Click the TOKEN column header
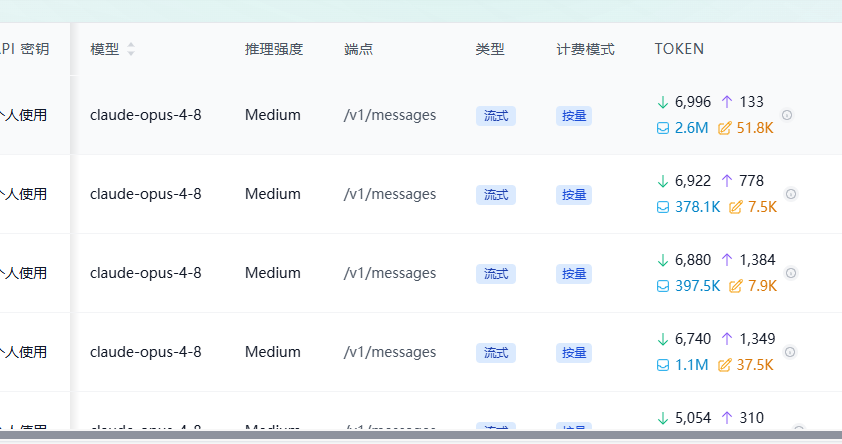Viewport: 842px width, 444px height. [679, 49]
